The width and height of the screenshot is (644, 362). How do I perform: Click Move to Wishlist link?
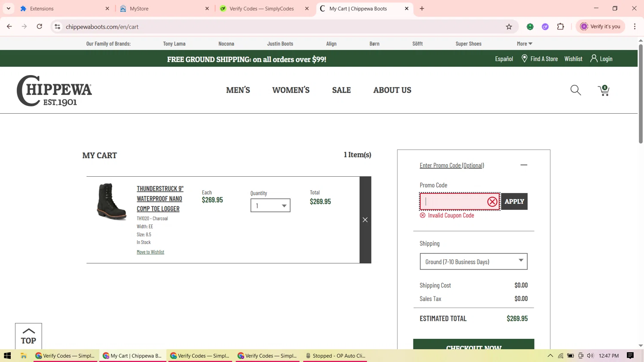click(150, 252)
